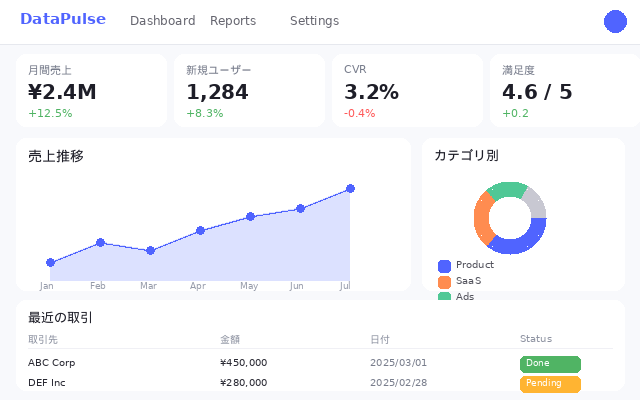Open the ABC Corp transaction row

(51, 363)
